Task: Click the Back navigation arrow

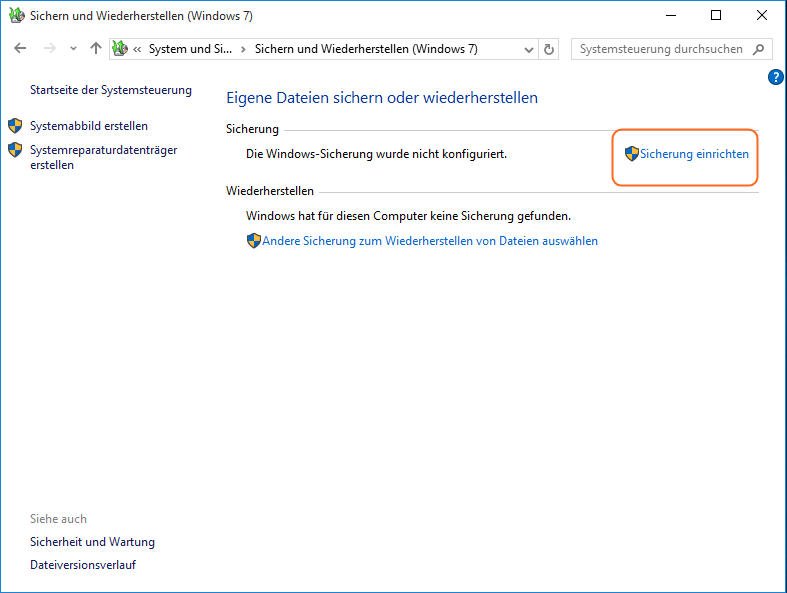Action: click(20, 49)
